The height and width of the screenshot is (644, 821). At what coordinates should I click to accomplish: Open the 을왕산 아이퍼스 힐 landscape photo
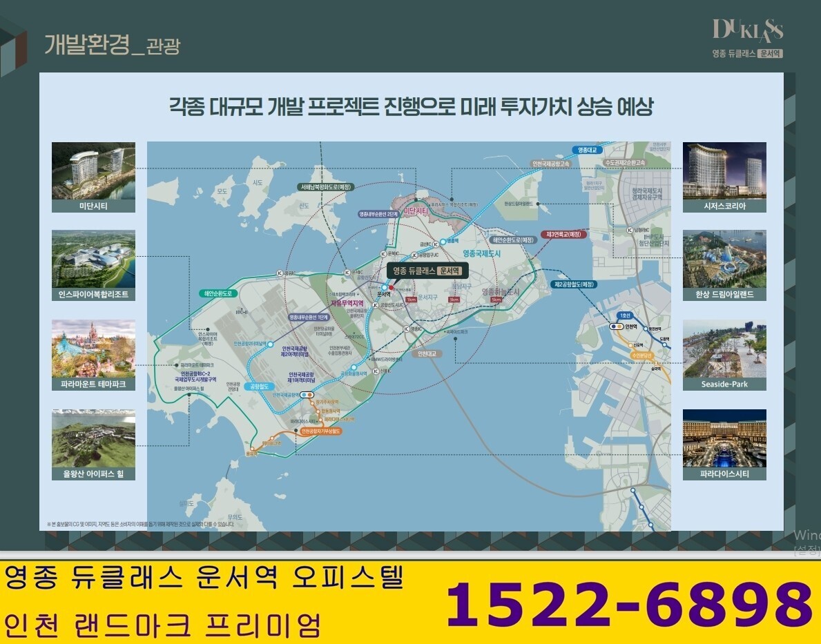tap(93, 438)
